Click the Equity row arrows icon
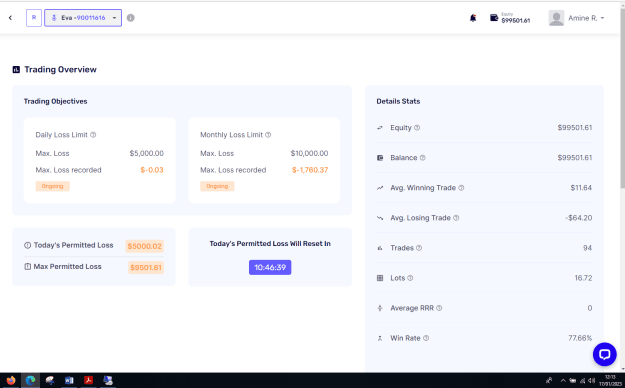Image resolution: width=625 pixels, height=388 pixels. [x=380, y=128]
